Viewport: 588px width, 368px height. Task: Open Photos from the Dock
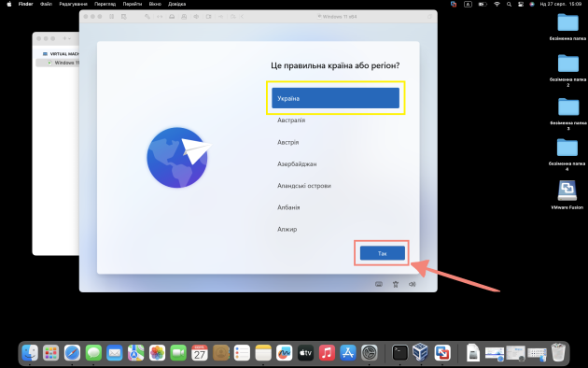157,353
